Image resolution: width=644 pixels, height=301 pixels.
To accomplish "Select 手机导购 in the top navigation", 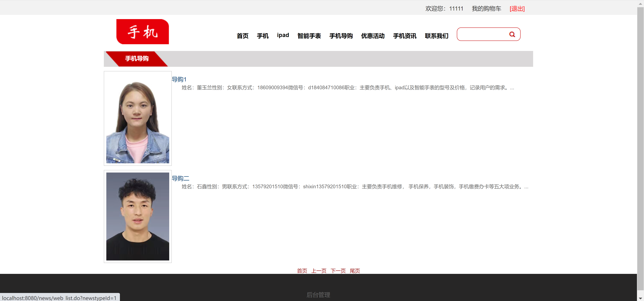I will tap(341, 36).
